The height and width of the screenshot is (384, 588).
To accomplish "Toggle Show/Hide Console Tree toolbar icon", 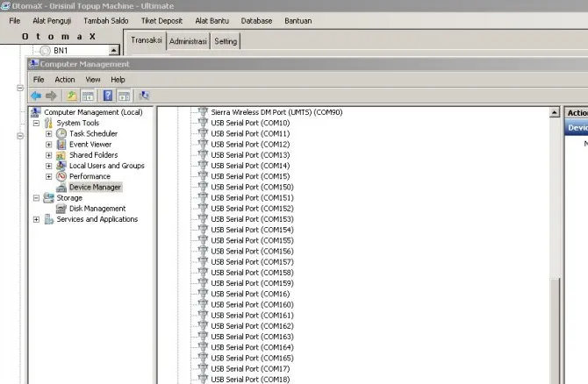I will click(88, 96).
